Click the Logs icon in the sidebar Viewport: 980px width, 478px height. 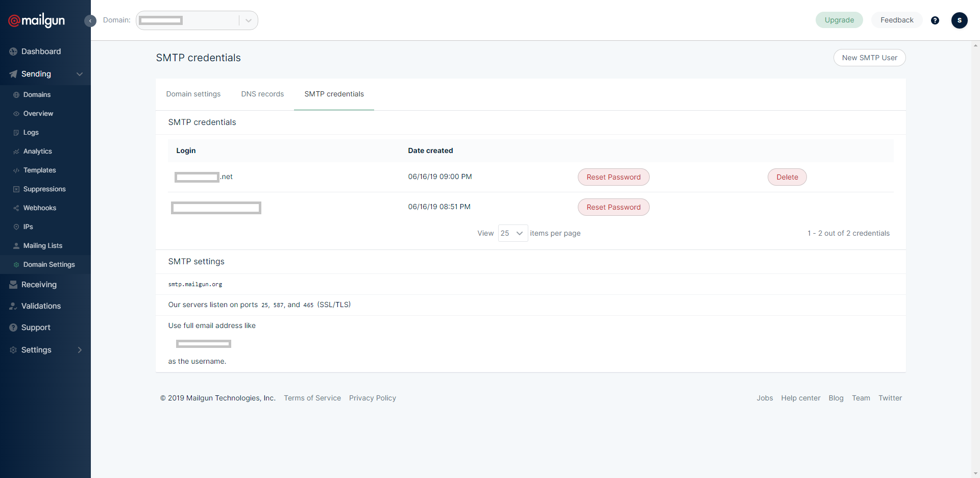tap(16, 133)
